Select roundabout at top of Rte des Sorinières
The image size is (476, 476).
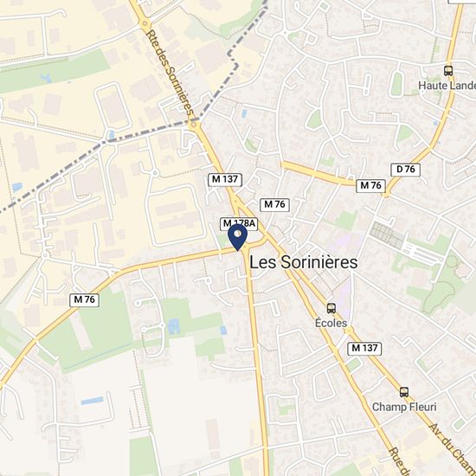[x=145, y=23]
